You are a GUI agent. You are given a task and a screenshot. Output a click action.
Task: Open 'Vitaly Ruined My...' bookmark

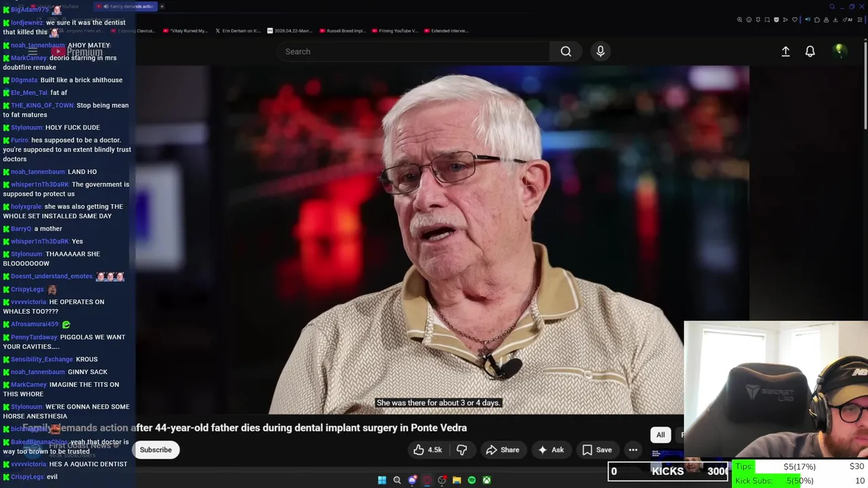186,30
